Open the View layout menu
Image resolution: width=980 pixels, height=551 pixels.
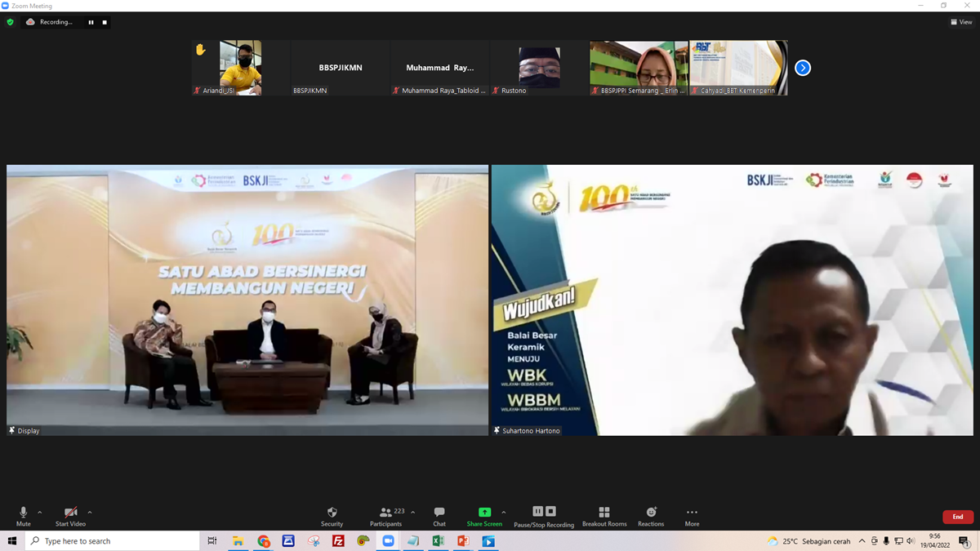[961, 22]
